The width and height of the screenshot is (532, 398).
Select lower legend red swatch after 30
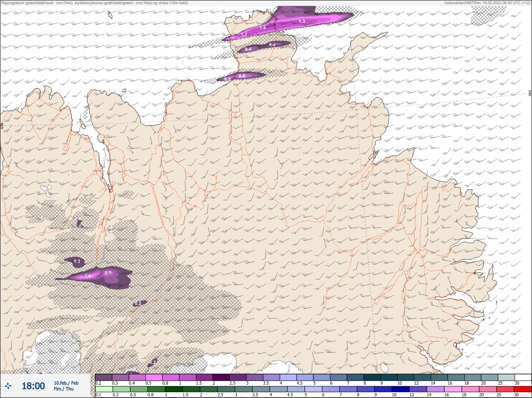point(523,389)
